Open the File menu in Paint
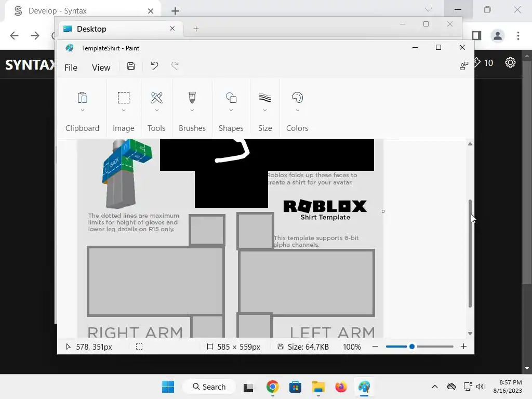 click(71, 68)
